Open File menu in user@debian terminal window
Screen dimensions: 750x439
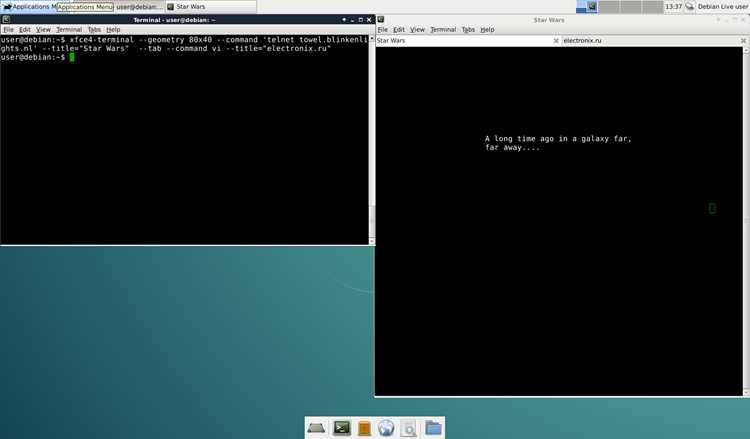9,30
